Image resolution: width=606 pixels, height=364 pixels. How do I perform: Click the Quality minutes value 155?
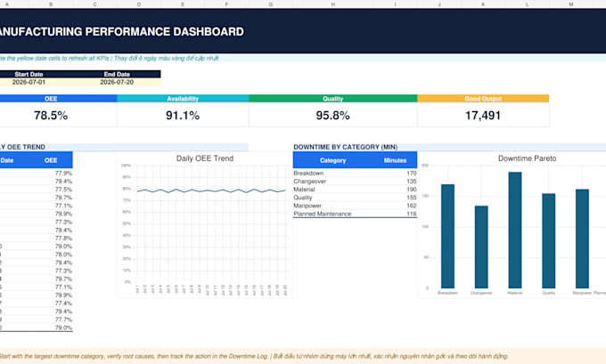[411, 198]
